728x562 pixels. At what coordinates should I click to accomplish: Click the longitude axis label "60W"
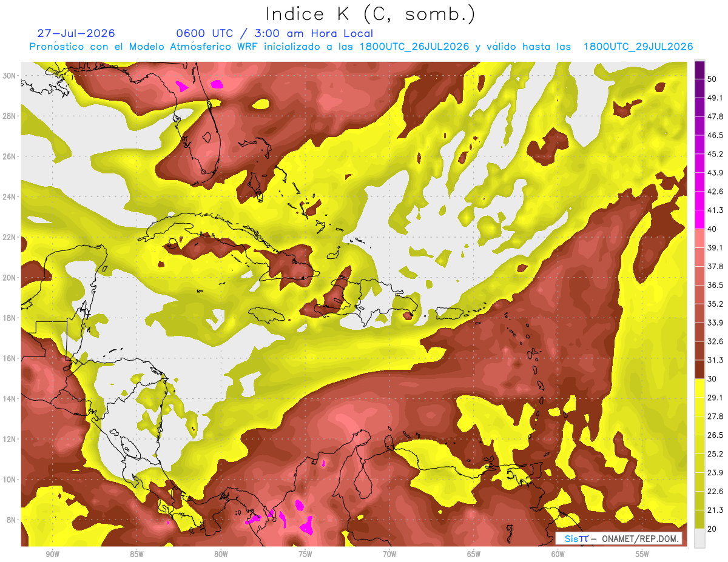pyautogui.click(x=558, y=554)
